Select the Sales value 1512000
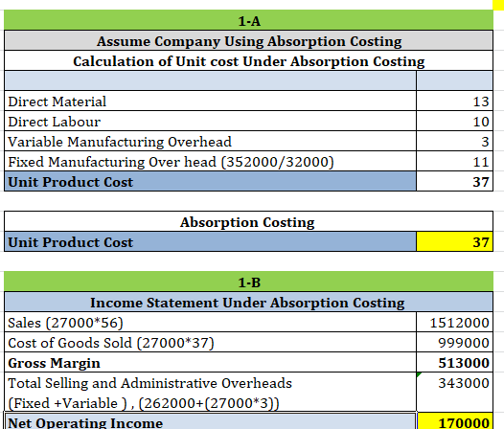 454,322
